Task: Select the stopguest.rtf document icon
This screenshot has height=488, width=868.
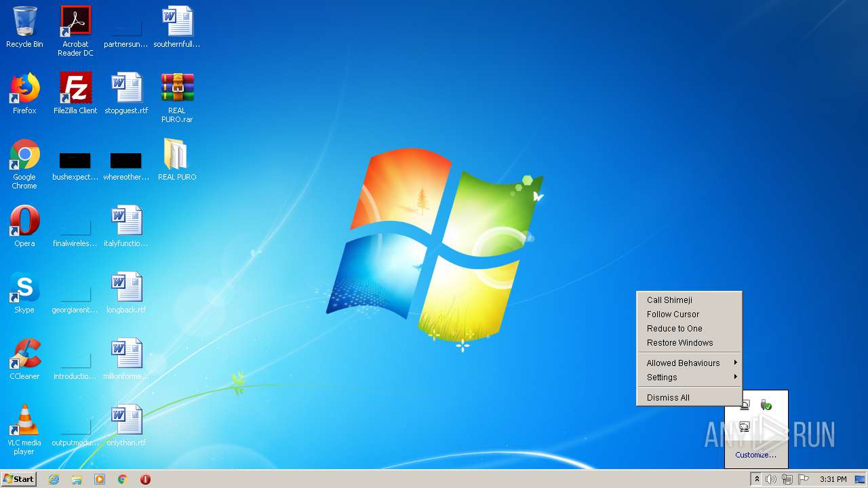Action: 126,94
